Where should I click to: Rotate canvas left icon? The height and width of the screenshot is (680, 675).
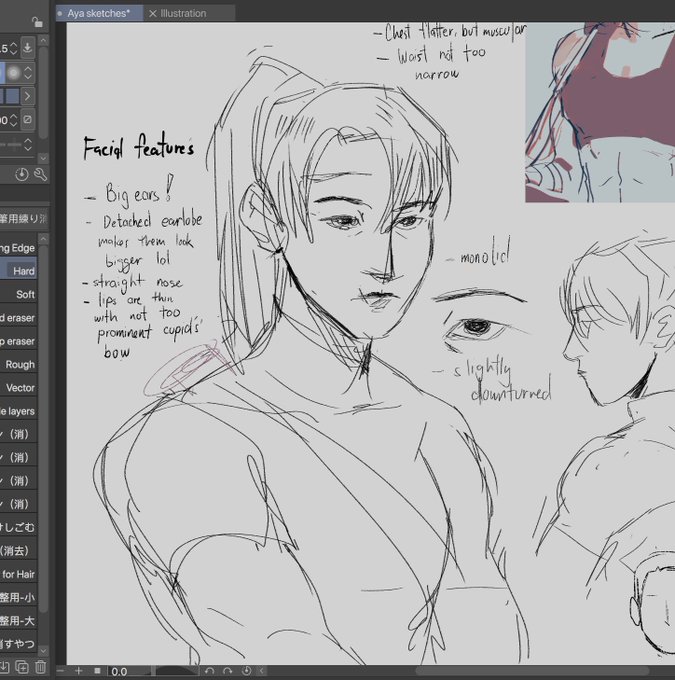point(210,671)
